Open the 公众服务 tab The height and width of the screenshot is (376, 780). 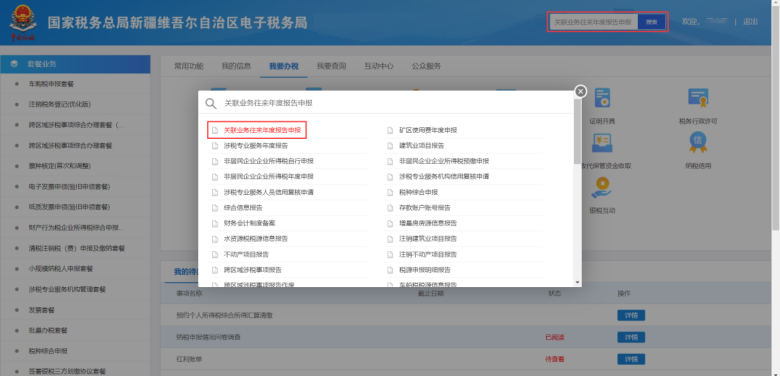click(426, 66)
